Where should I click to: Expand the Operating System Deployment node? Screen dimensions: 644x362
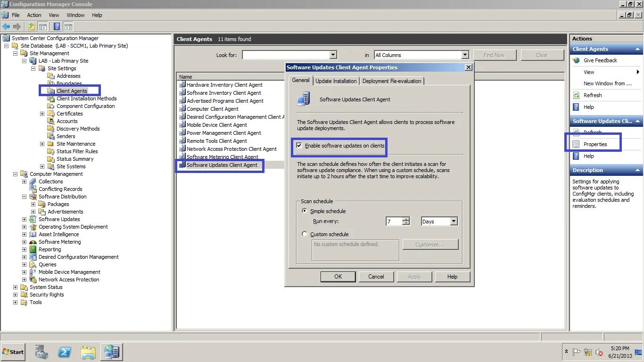[x=24, y=227]
